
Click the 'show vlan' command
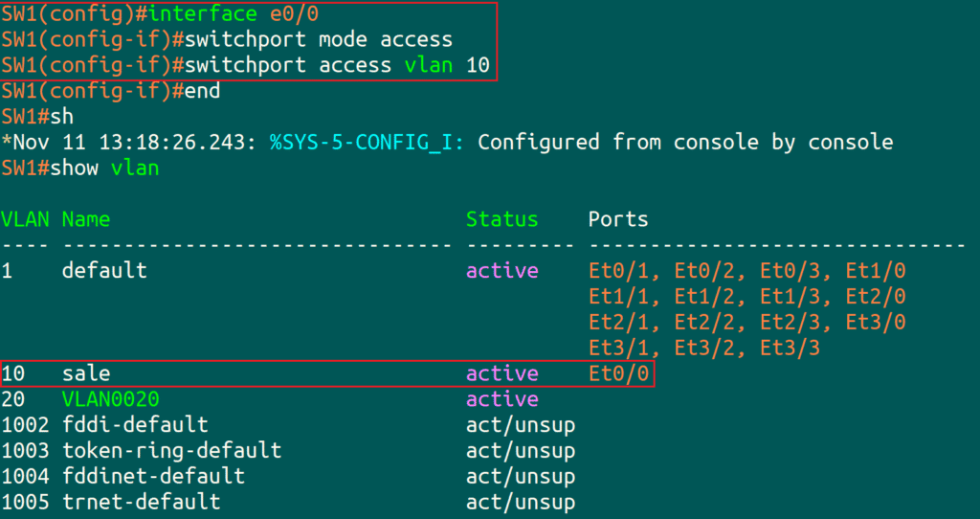click(103, 169)
